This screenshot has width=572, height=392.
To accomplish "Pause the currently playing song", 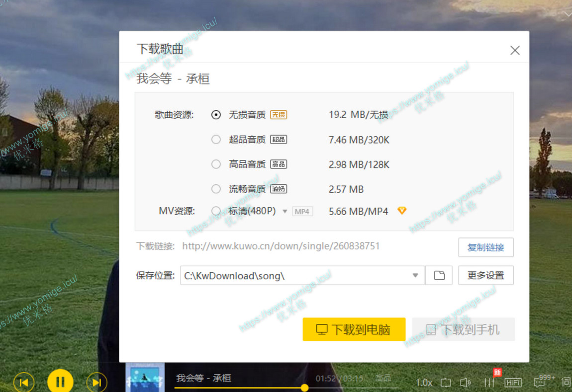I will [60, 382].
